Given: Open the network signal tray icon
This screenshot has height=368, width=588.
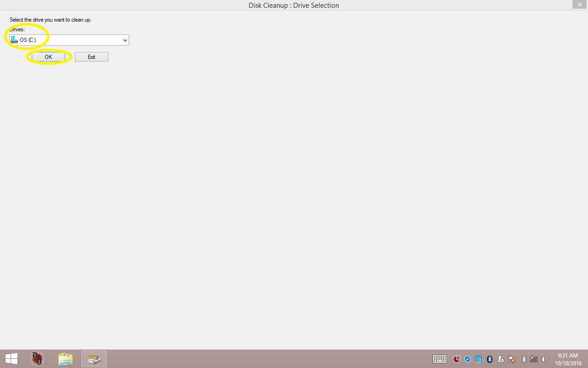Looking at the screenshot, I should 534,359.
